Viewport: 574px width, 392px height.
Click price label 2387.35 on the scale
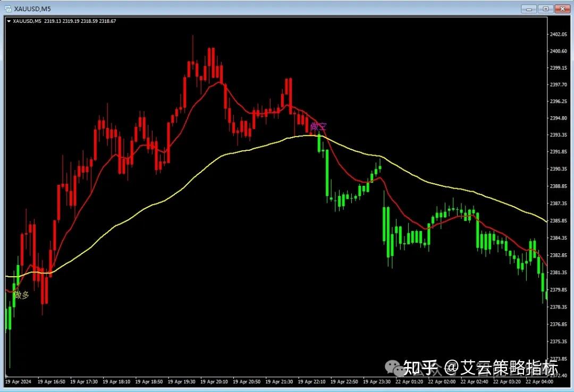pos(558,203)
